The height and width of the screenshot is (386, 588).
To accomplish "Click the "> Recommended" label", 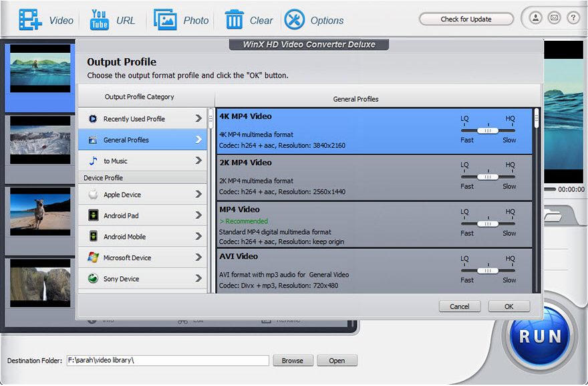I will point(244,221).
